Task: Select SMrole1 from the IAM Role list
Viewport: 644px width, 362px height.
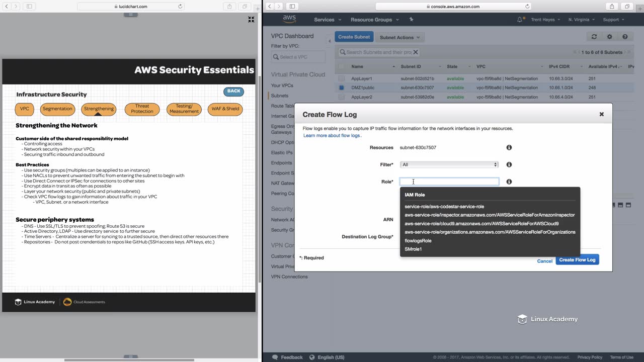Action: (413, 249)
